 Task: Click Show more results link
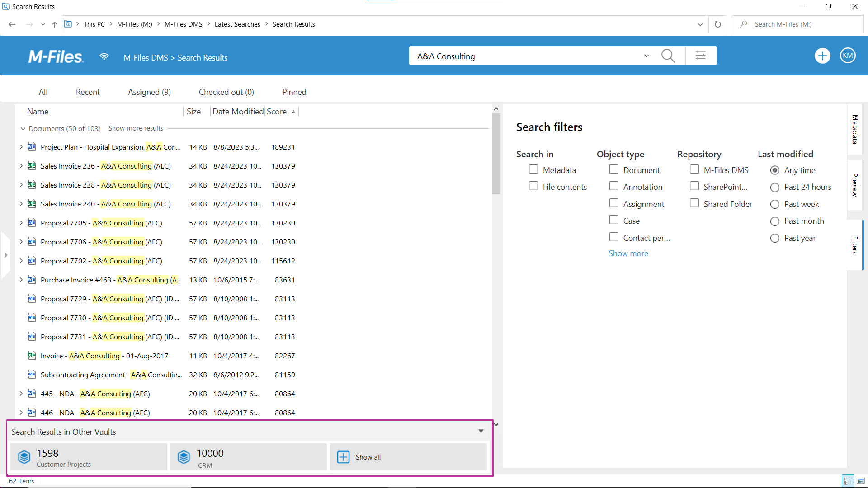point(136,128)
